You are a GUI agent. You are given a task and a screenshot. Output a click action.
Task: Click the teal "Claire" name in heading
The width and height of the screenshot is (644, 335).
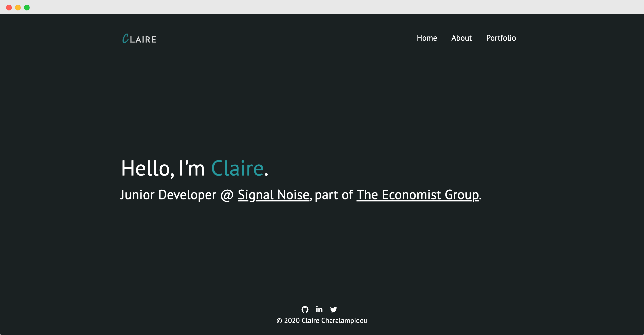[237, 168]
